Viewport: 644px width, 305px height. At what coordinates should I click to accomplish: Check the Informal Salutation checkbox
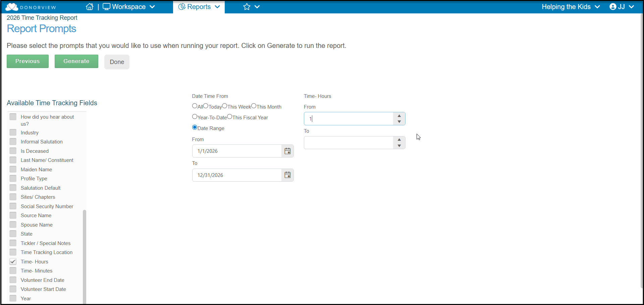coord(13,141)
